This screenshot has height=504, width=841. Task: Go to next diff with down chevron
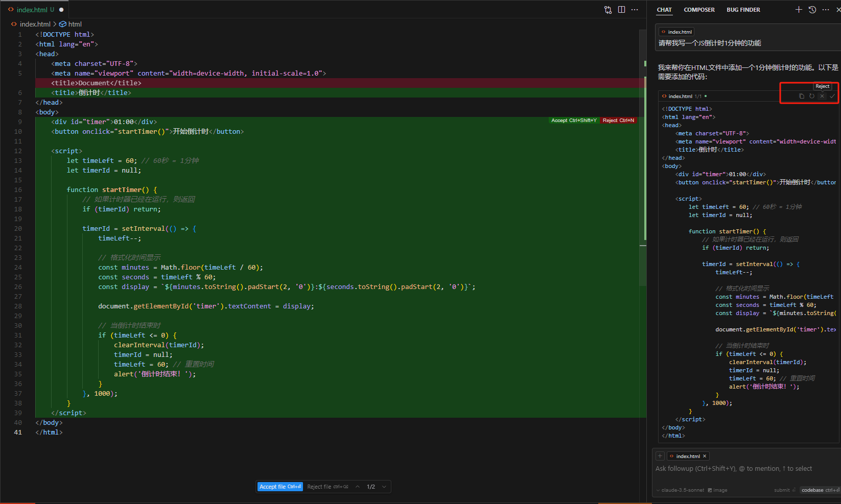pos(384,487)
